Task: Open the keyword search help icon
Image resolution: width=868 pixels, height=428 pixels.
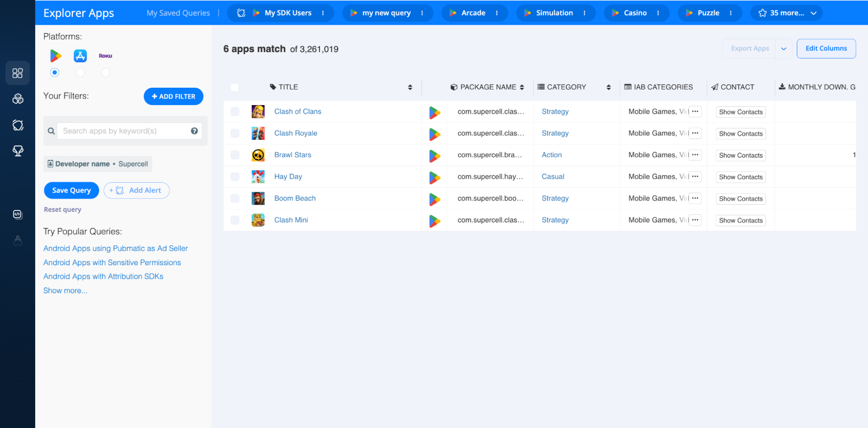Action: tap(195, 131)
